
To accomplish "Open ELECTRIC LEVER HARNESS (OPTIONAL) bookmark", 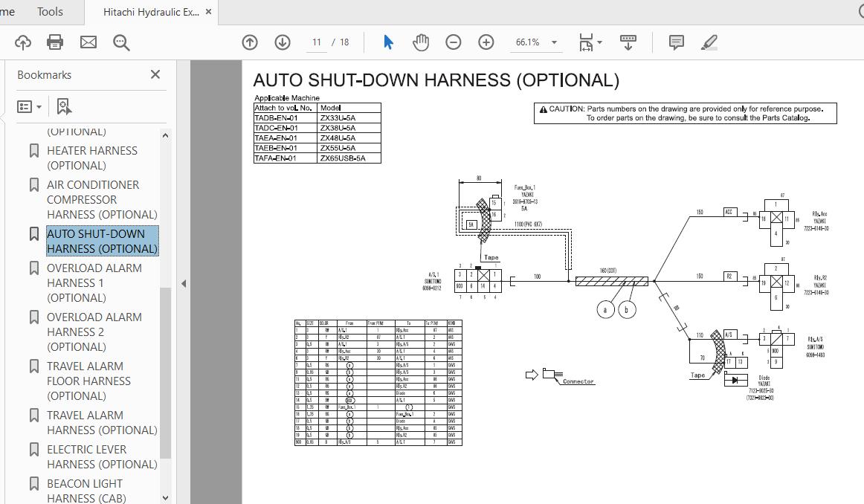I will click(x=102, y=456).
